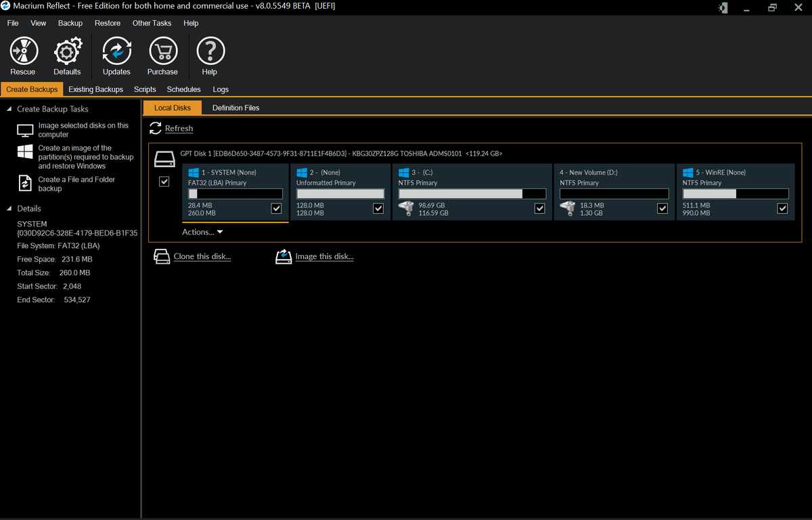
Task: Click the C: partition usage bar
Action: pyautogui.click(x=472, y=193)
